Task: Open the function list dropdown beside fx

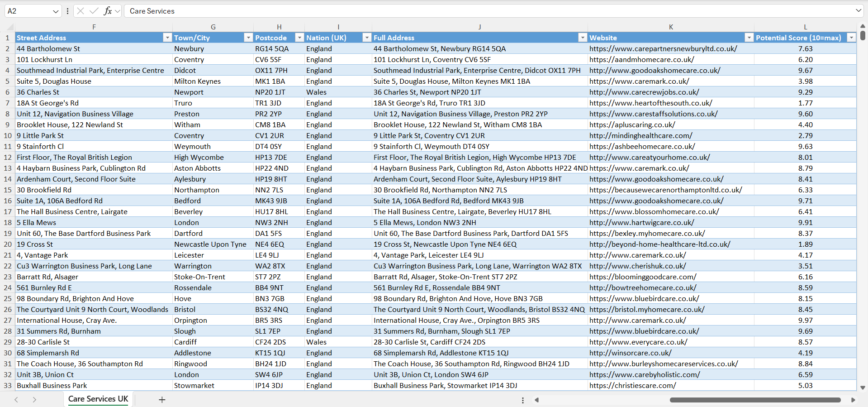Action: [x=118, y=11]
